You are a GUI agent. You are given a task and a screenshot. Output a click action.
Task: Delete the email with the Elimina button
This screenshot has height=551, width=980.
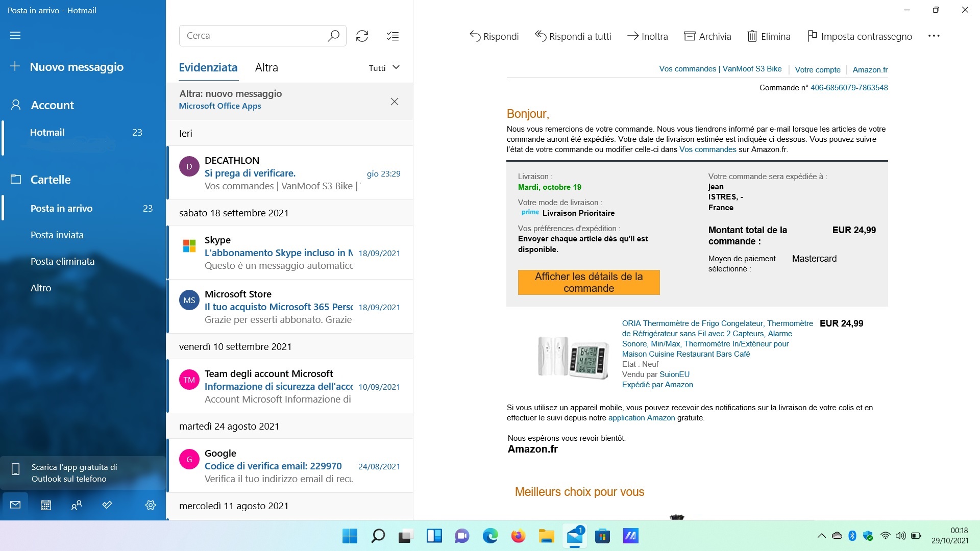click(x=769, y=36)
